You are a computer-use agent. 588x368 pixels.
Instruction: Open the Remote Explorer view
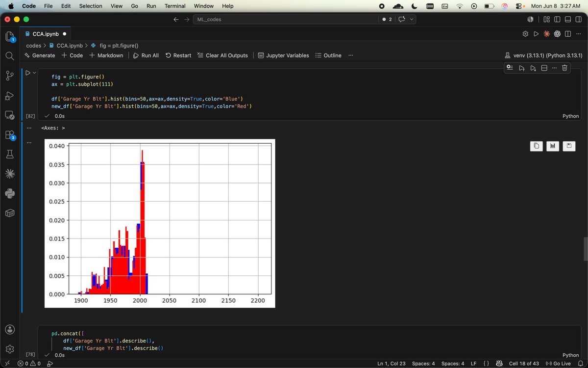[x=9, y=115]
